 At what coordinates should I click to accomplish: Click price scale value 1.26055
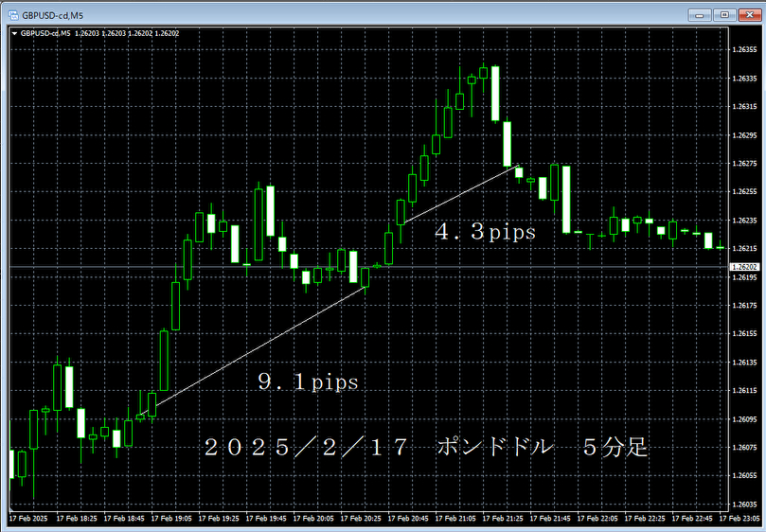click(x=744, y=475)
